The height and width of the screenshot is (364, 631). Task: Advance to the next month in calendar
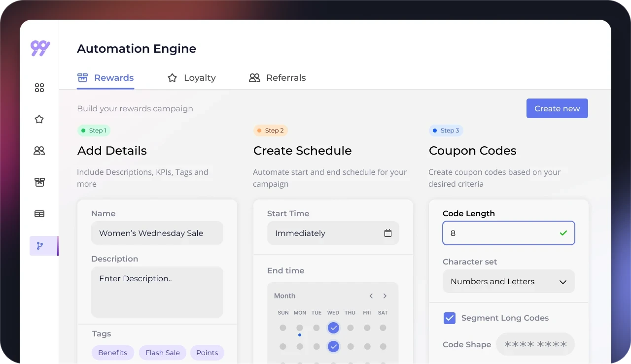point(385,296)
